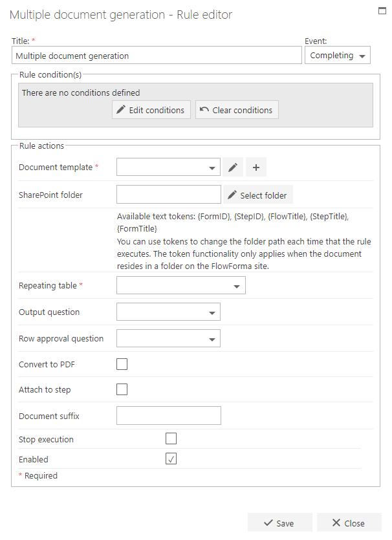Expand the Repeating table dropdown
392x540 pixels.
[x=181, y=285]
